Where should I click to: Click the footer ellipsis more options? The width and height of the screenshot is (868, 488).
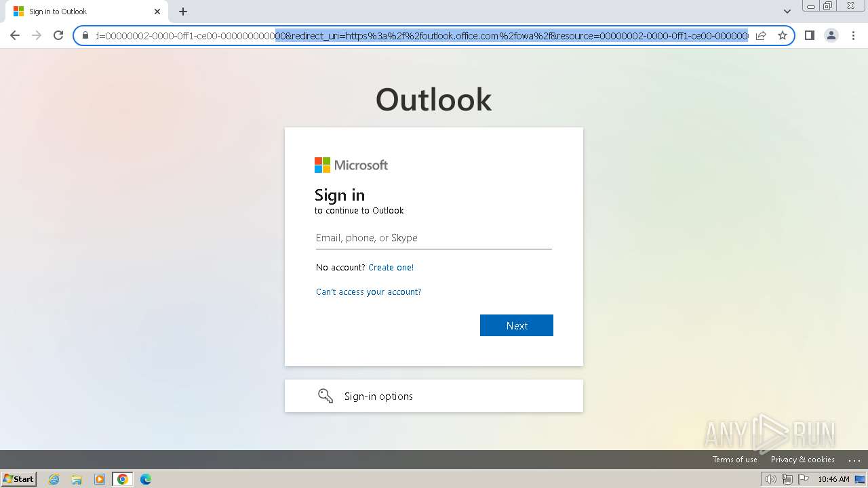click(854, 460)
